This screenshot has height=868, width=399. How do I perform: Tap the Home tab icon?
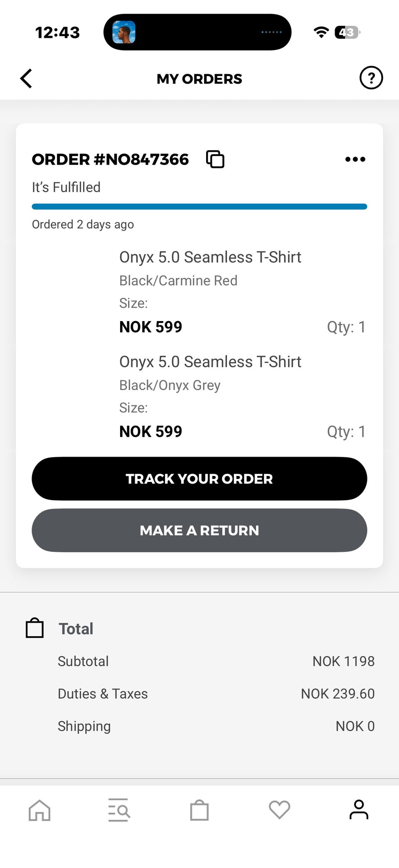click(x=39, y=810)
